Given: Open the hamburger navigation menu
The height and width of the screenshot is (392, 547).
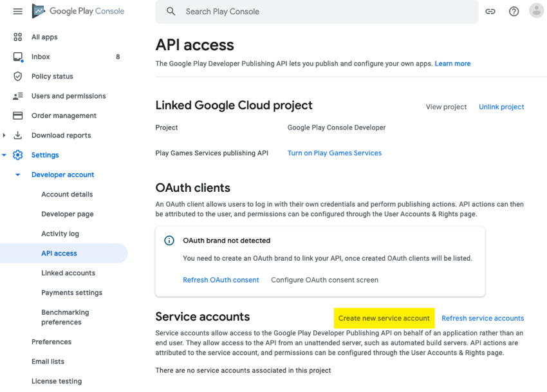Looking at the screenshot, I should (x=17, y=12).
